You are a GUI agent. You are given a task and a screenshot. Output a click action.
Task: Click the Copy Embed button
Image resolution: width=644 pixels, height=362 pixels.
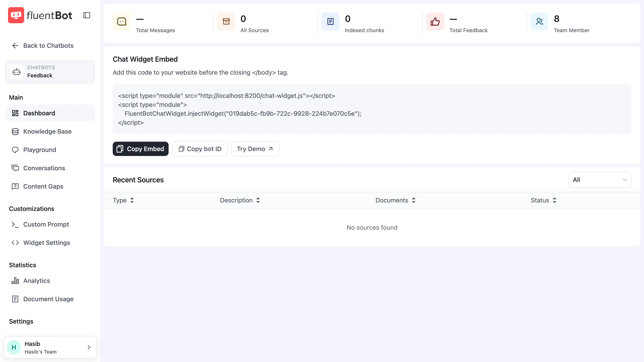click(140, 149)
